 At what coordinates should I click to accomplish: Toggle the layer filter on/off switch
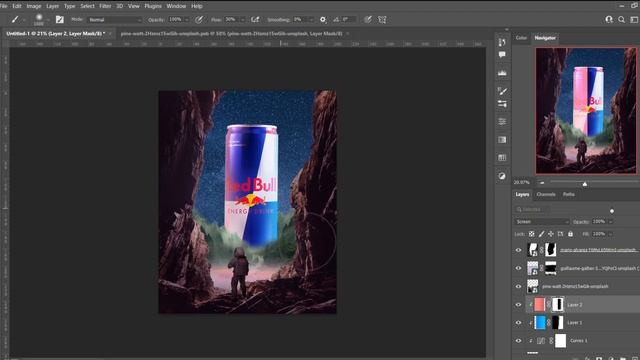[611, 211]
